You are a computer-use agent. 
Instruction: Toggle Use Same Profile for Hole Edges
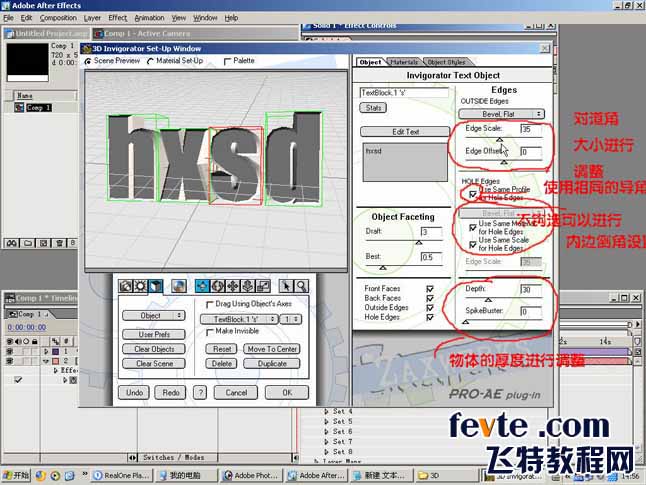click(473, 194)
